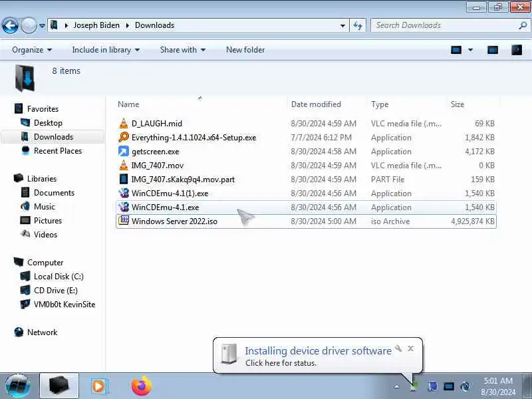Expand the arrow after Joseph Biden breadcrumb

tap(128, 25)
